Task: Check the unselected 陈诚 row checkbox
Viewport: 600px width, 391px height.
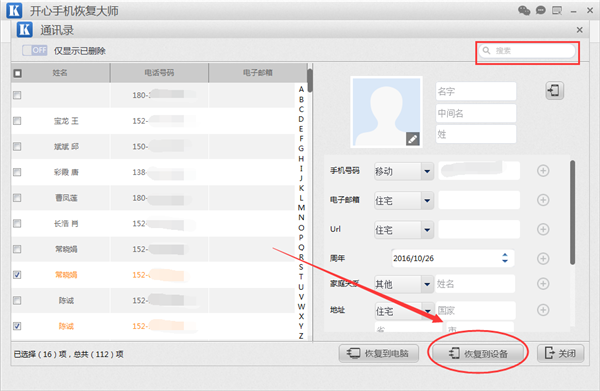Action: (x=17, y=300)
